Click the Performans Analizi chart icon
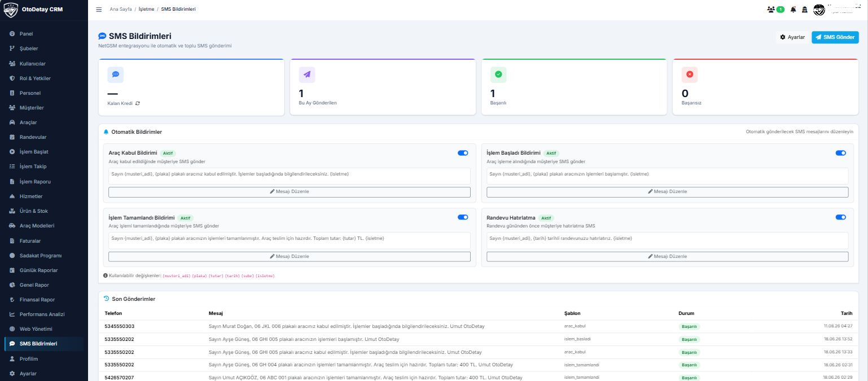 point(12,314)
